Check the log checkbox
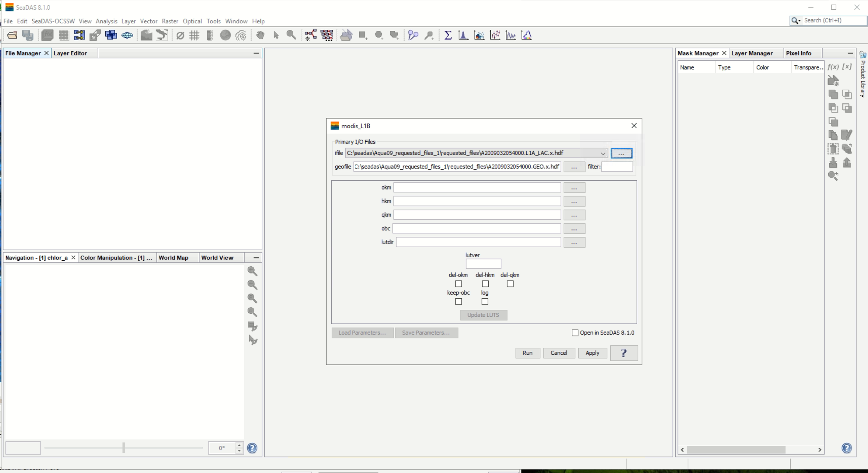 484,301
